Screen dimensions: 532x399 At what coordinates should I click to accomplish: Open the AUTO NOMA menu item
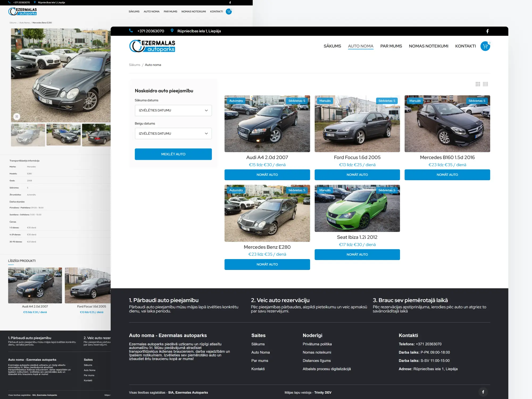click(x=361, y=46)
